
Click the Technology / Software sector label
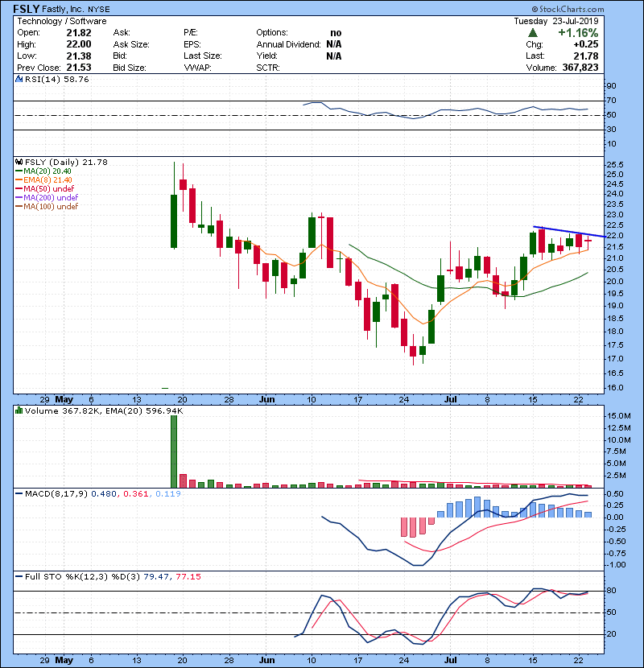coord(62,21)
